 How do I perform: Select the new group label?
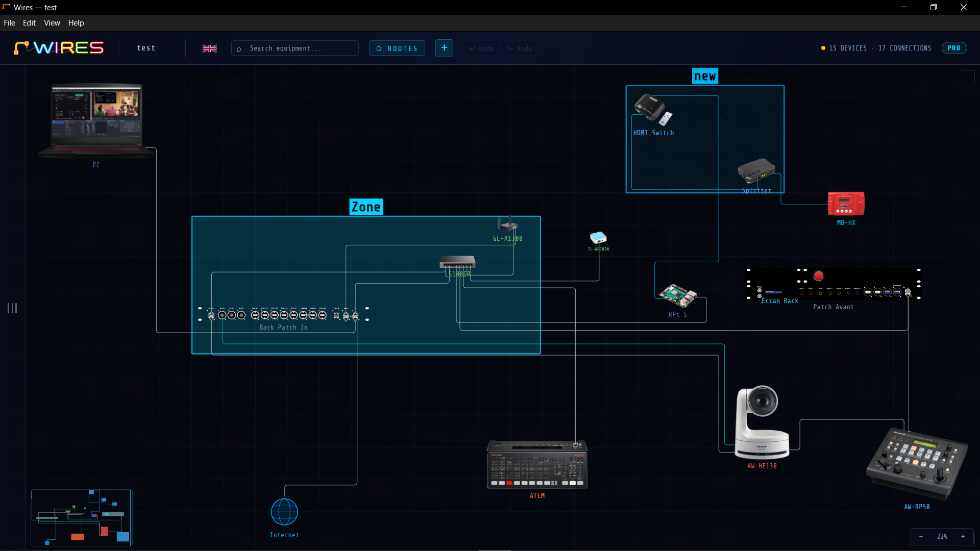tap(705, 76)
